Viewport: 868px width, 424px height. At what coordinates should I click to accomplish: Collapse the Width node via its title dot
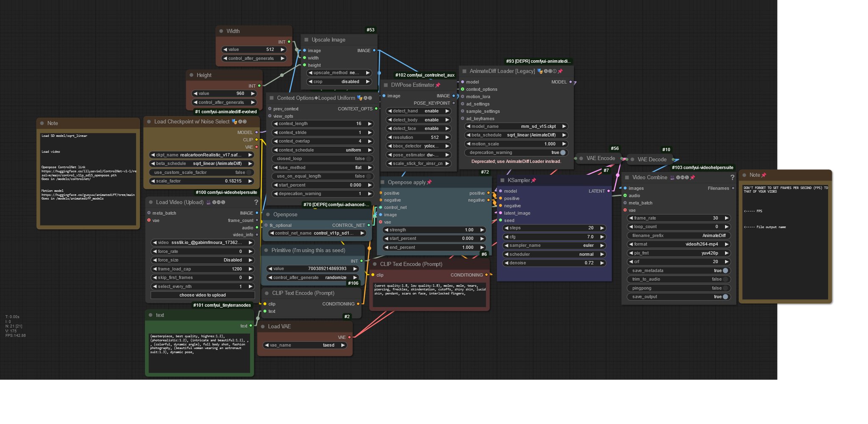click(x=221, y=31)
